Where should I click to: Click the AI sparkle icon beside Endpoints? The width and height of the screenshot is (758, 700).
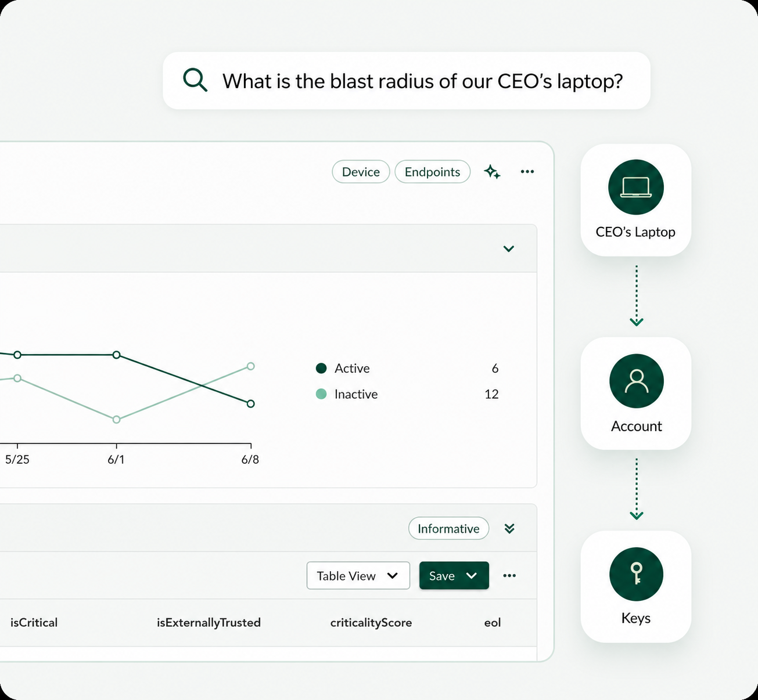click(x=492, y=172)
